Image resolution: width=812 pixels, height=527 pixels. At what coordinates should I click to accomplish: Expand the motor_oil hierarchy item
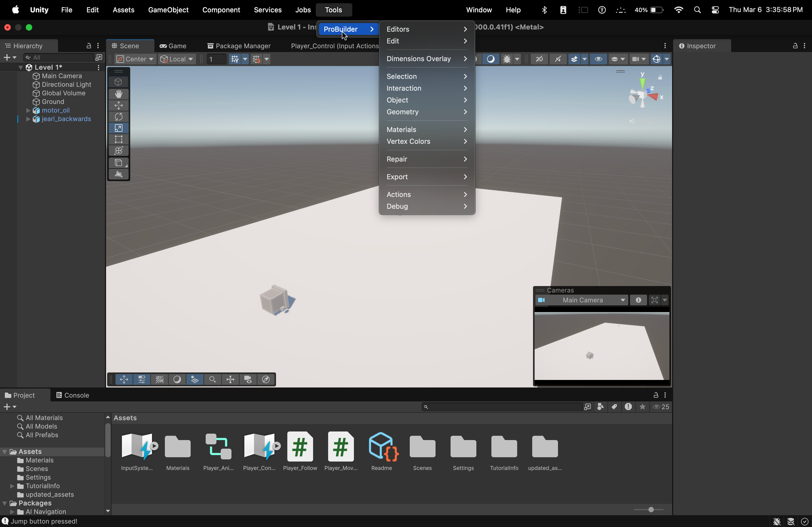click(x=28, y=111)
